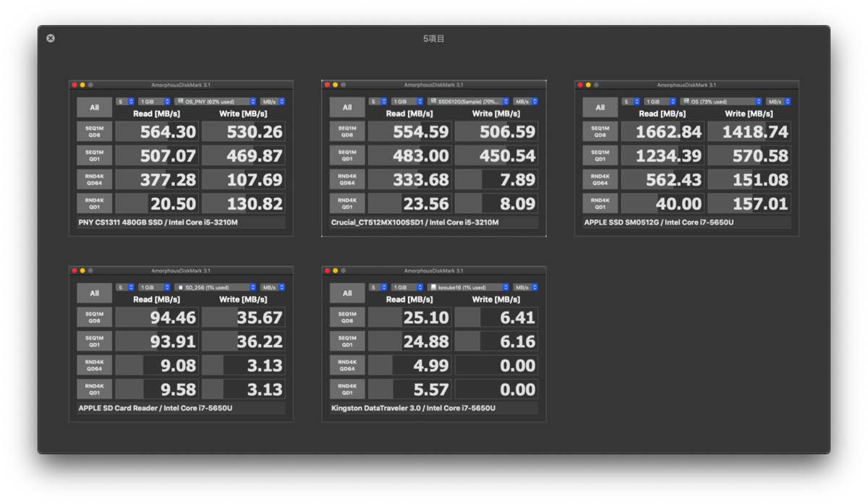
Task: Open kosuke16 (1% used) drive dropdown
Action: tap(469, 288)
